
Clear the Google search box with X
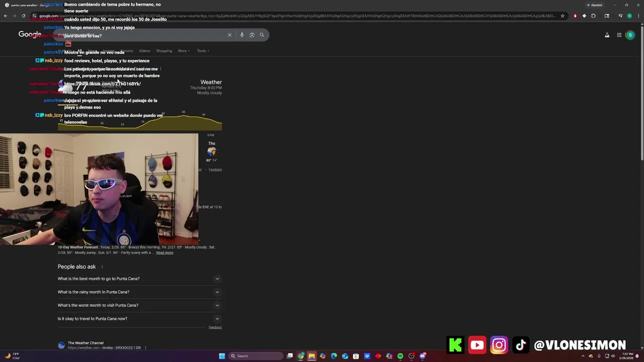pos(229,35)
